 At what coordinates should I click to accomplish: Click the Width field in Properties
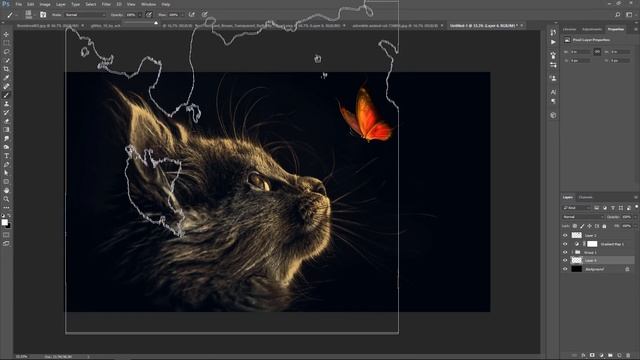tap(580, 52)
